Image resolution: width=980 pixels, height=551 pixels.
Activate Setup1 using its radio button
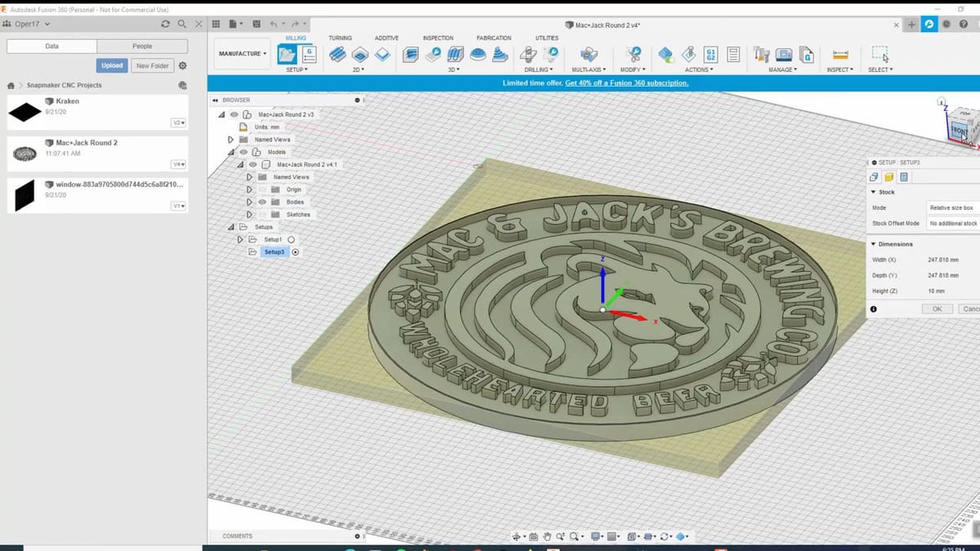coord(292,239)
